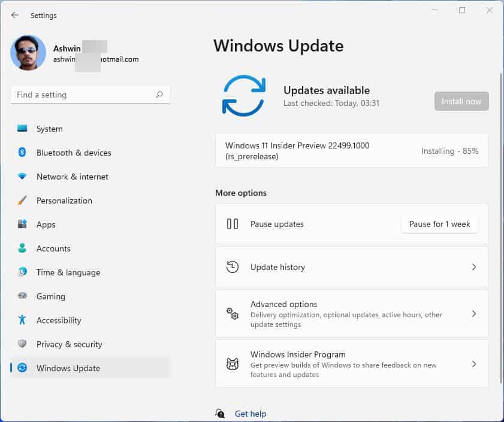Open Privacy & security settings
This screenshot has width=504, height=422.
[90, 344]
